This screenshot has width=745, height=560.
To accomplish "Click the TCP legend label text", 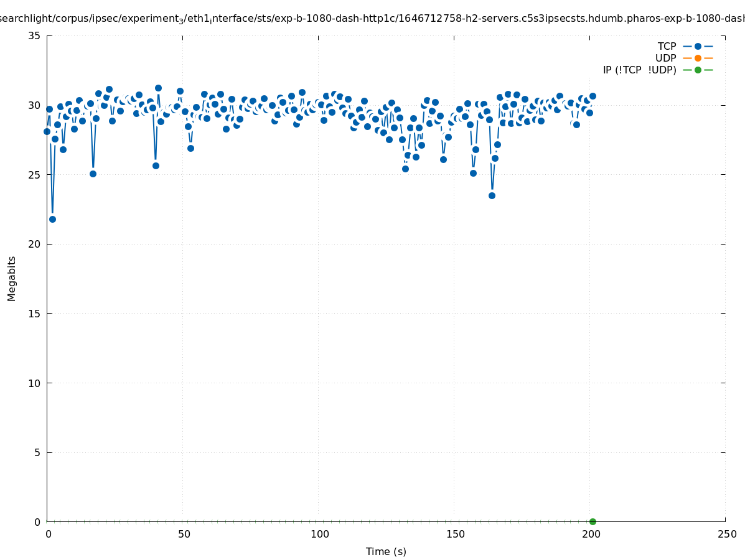I will [667, 46].
